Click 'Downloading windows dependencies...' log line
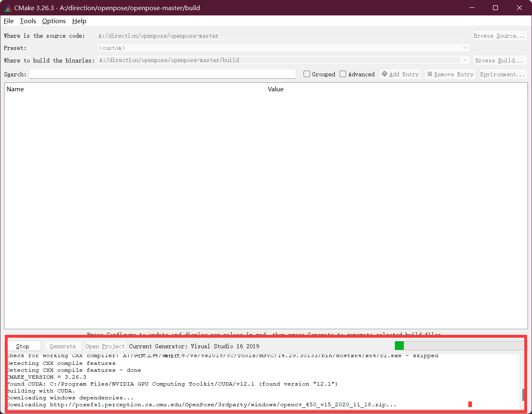 70,398
